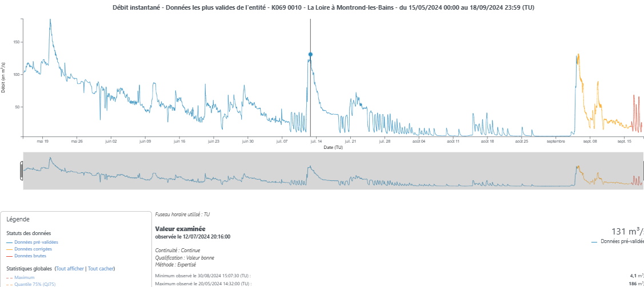Click the 'Qualification : Valeur bonne' line

coord(185,258)
